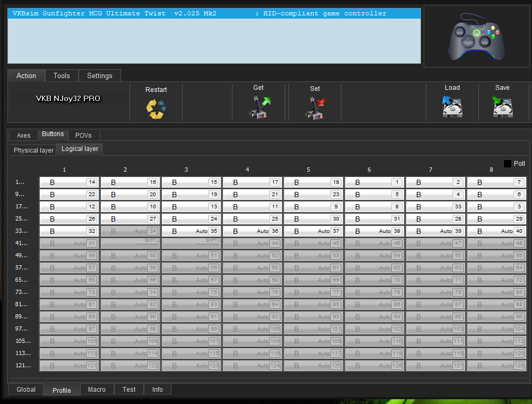Switch to the Test tab
532x404 pixels.
pyautogui.click(x=129, y=390)
